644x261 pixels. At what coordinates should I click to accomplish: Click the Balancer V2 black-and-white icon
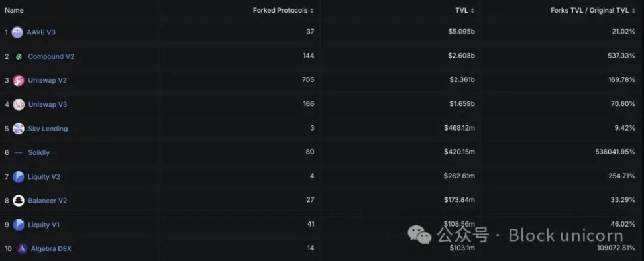point(19,201)
